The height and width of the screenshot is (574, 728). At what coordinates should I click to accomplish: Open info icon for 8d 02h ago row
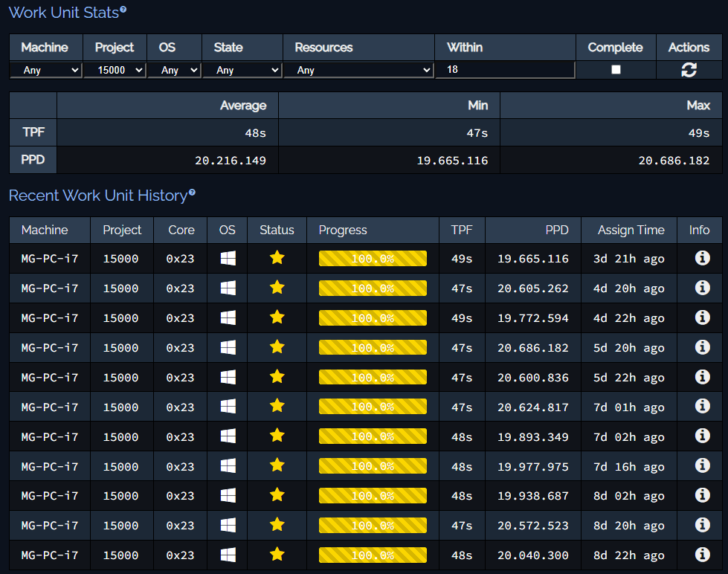click(x=702, y=495)
